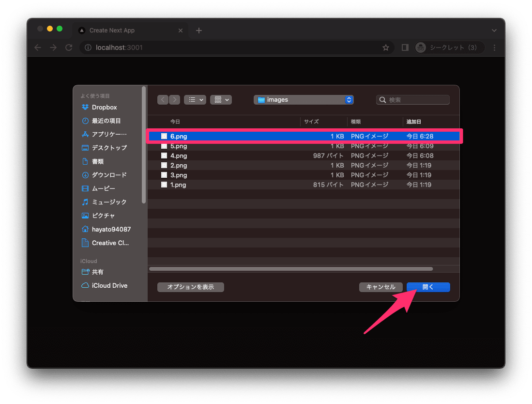Screen dimensions: 532x404
Task: Click the 開く (Open) button
Action: (428, 287)
